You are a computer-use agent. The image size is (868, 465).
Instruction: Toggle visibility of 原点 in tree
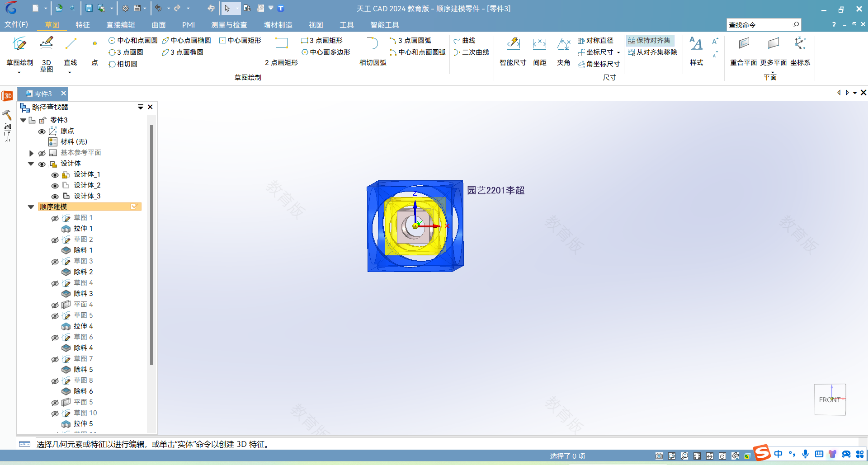pyautogui.click(x=42, y=132)
